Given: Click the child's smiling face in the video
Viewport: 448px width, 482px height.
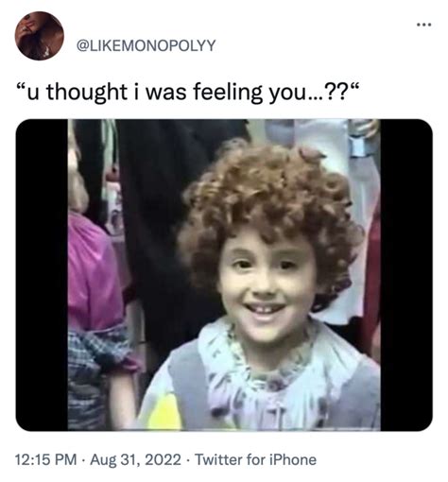Looking at the screenshot, I should click(267, 284).
